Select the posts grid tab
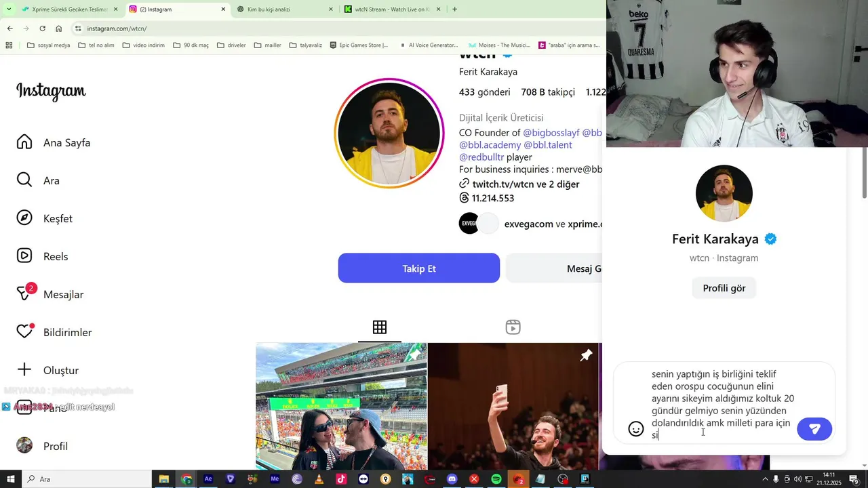This screenshot has width=868, height=488. click(380, 327)
